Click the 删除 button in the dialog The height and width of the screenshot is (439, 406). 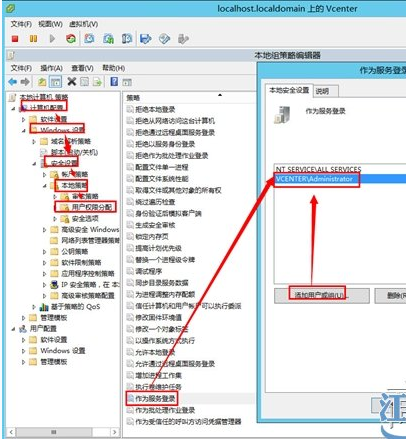coord(391,296)
